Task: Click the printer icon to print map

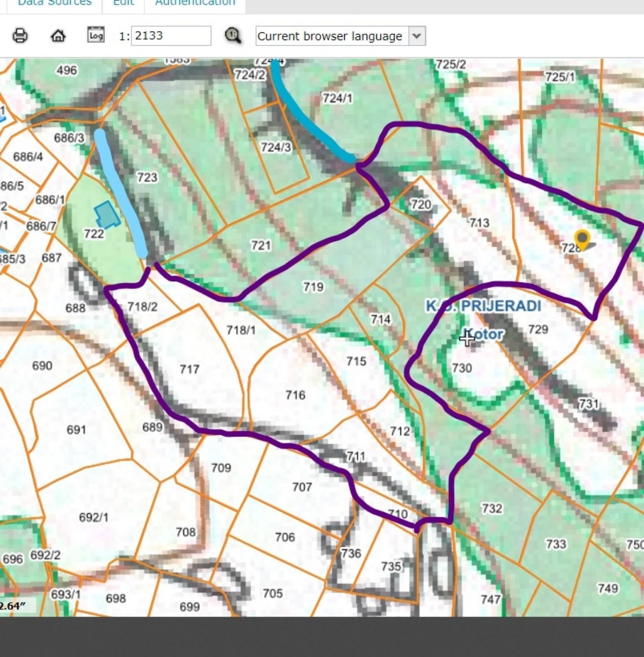Action: [20, 36]
